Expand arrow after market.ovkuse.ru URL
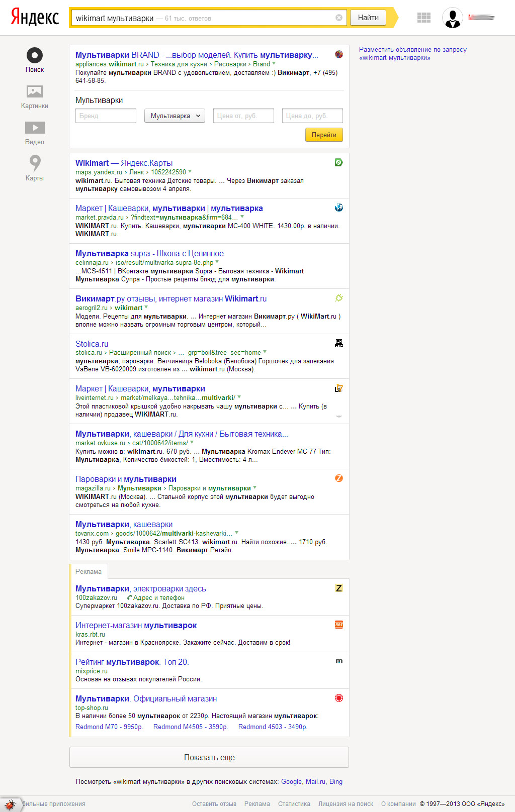Viewport: 515px width, 812px height. coord(192,443)
